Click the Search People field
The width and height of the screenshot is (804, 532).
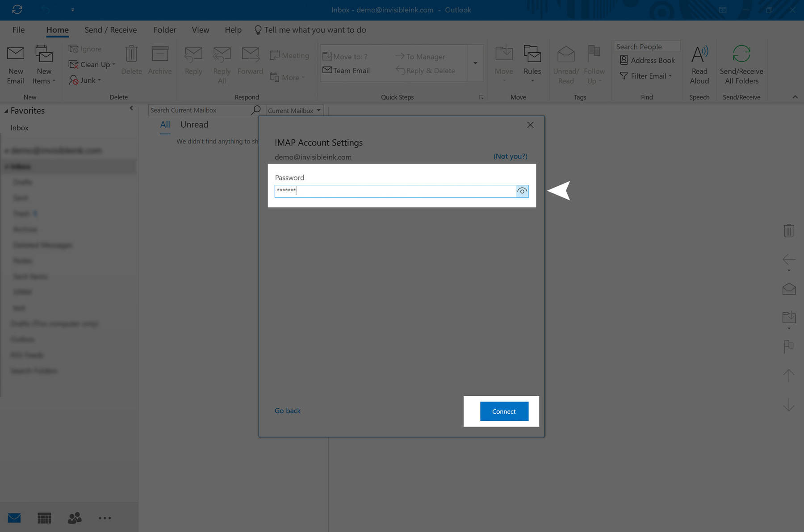pyautogui.click(x=647, y=46)
